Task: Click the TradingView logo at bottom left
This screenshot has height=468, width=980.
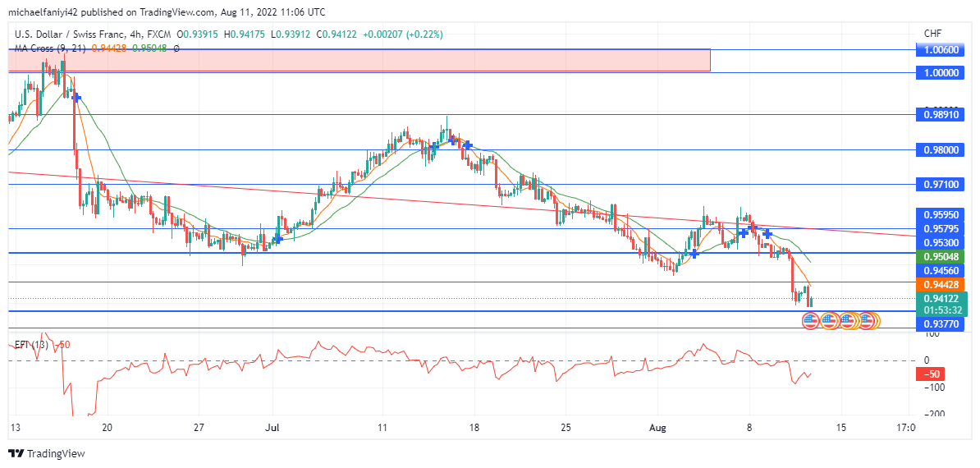Action: point(46,453)
